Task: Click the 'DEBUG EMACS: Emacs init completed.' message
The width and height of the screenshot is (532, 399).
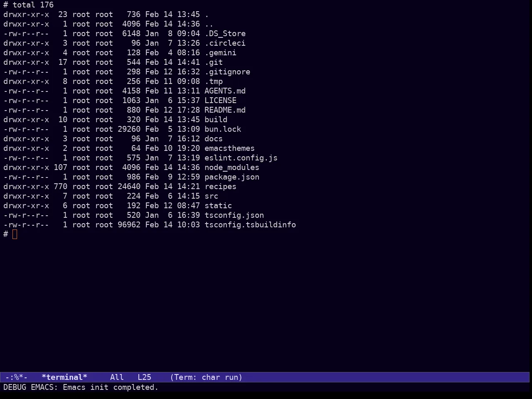Action: [81, 387]
